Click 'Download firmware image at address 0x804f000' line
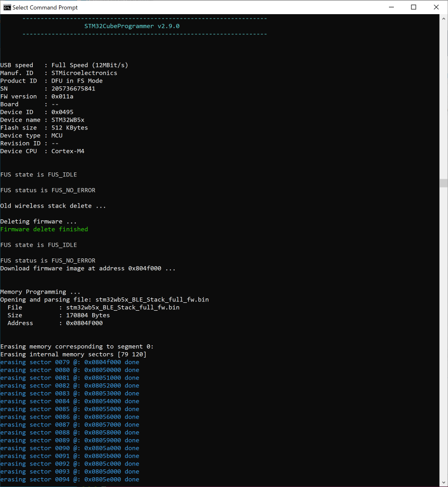The width and height of the screenshot is (448, 487). (88, 268)
